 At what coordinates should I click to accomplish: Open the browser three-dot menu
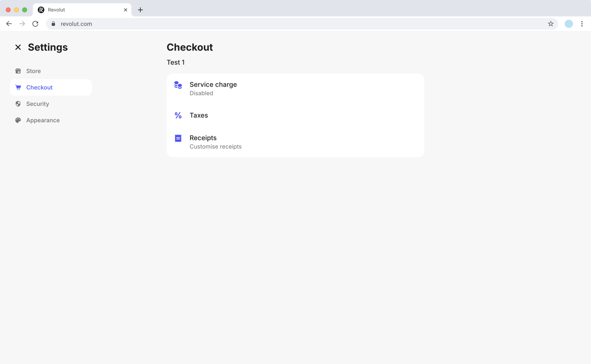point(582,24)
